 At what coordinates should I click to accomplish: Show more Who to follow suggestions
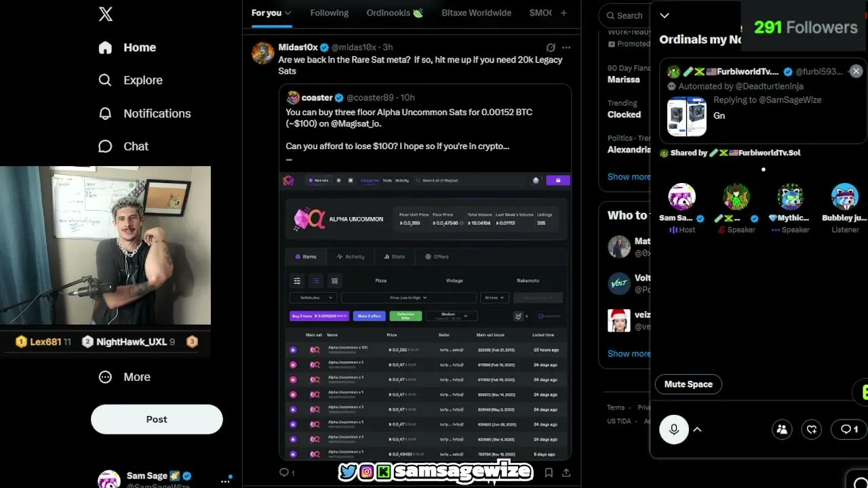click(x=629, y=353)
